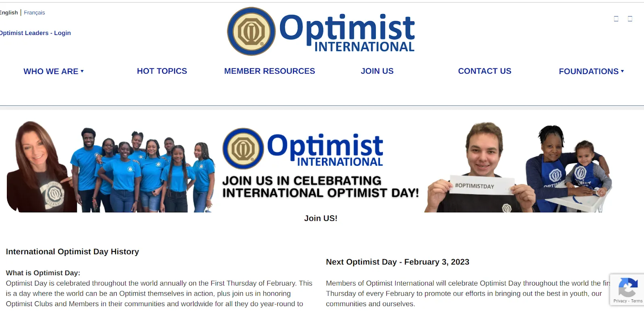Expand the WHO WE ARE menu
The width and height of the screenshot is (644, 311).
click(54, 71)
